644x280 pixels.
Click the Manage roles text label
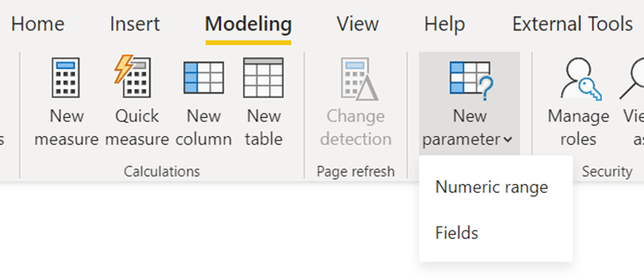578,128
